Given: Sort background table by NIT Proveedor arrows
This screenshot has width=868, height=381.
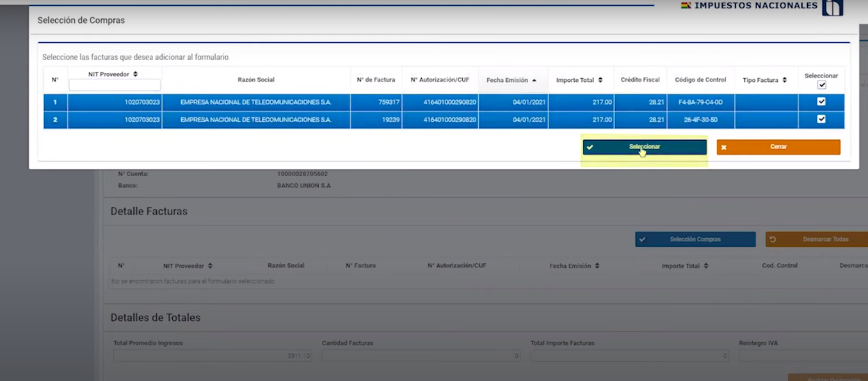Looking at the screenshot, I should 210,266.
